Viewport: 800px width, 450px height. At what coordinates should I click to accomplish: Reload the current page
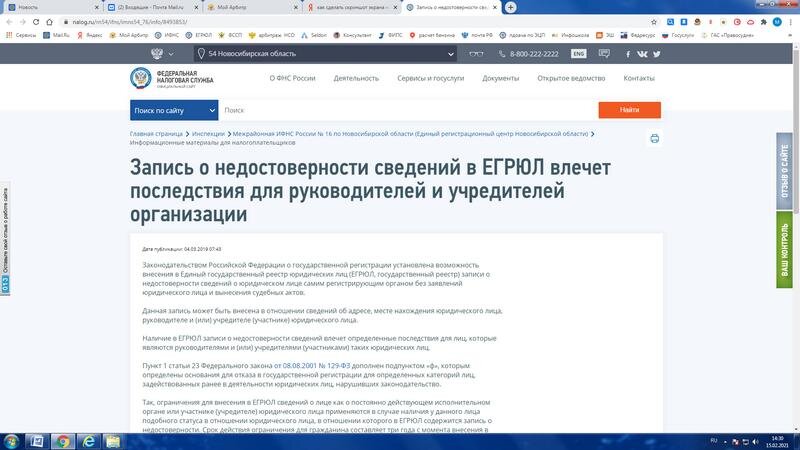point(36,22)
